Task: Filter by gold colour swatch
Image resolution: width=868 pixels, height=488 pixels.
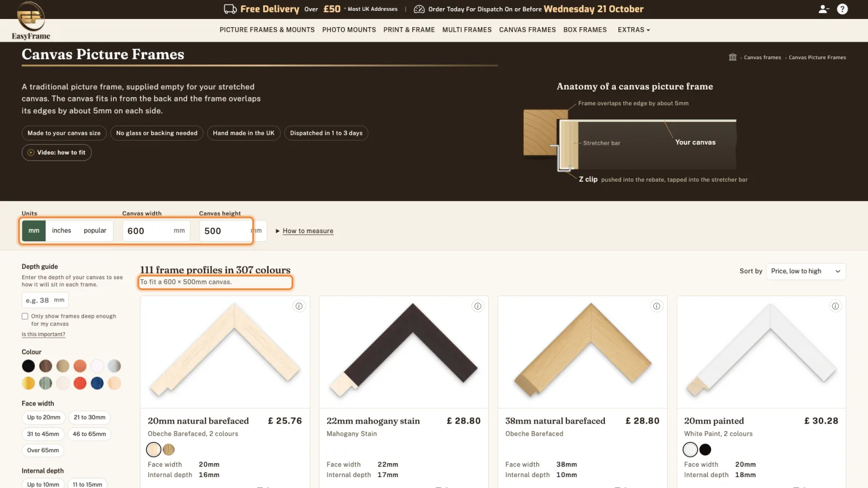Action: click(x=28, y=383)
